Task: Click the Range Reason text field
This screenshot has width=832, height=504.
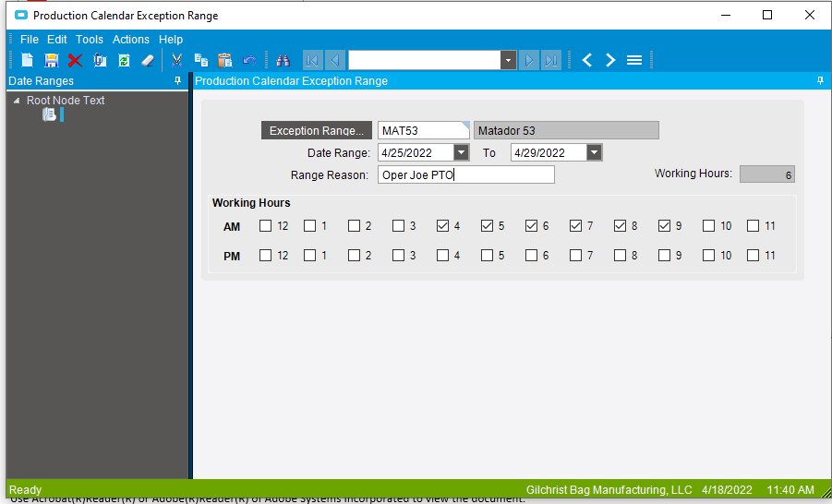Action: 466,174
